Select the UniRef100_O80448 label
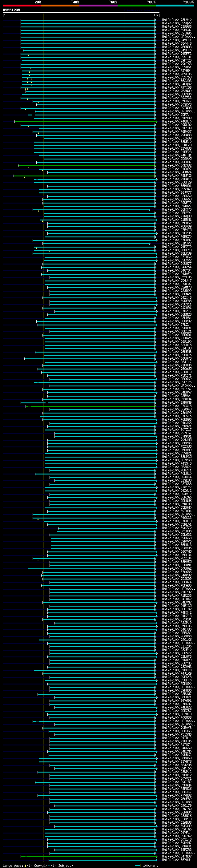The height and width of the screenshot is (868, 197). (177, 43)
